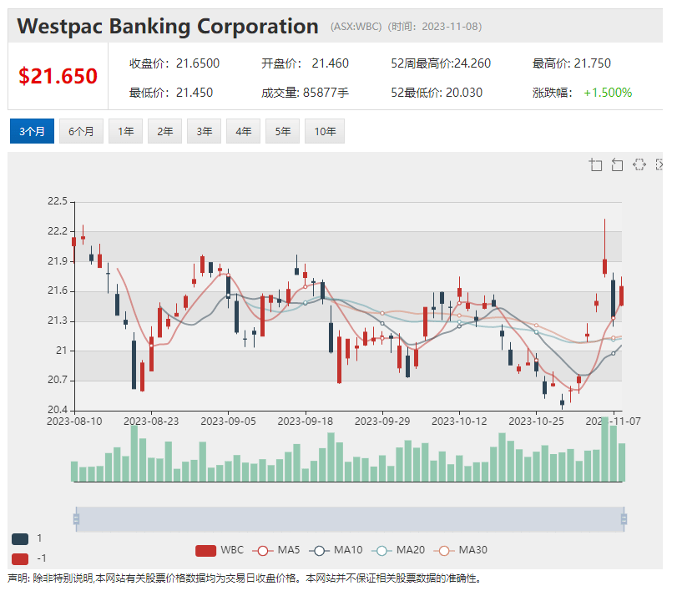Click the left handle of zoom slider

pos(76,519)
